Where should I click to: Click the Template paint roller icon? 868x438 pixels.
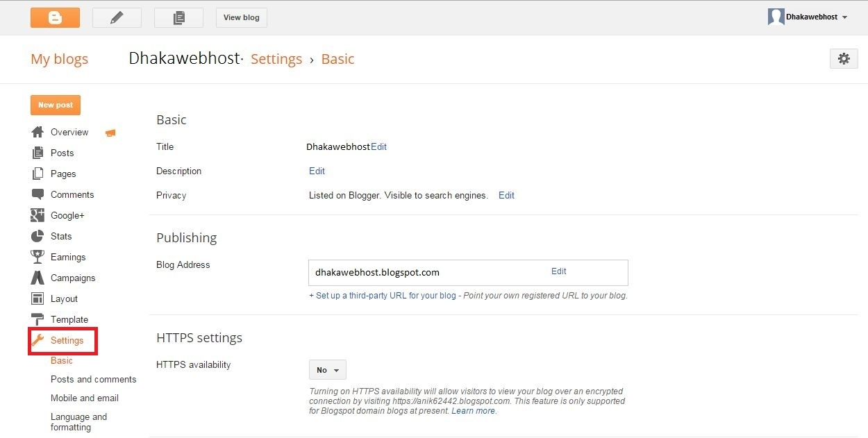point(37,319)
